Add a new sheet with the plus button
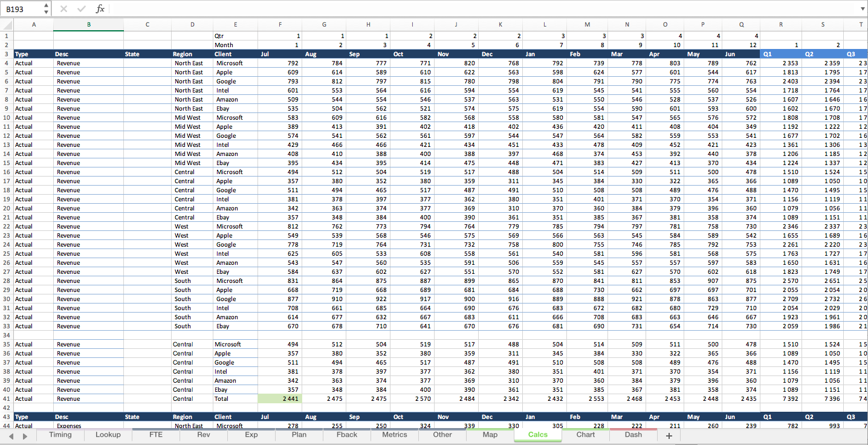 coord(669,435)
